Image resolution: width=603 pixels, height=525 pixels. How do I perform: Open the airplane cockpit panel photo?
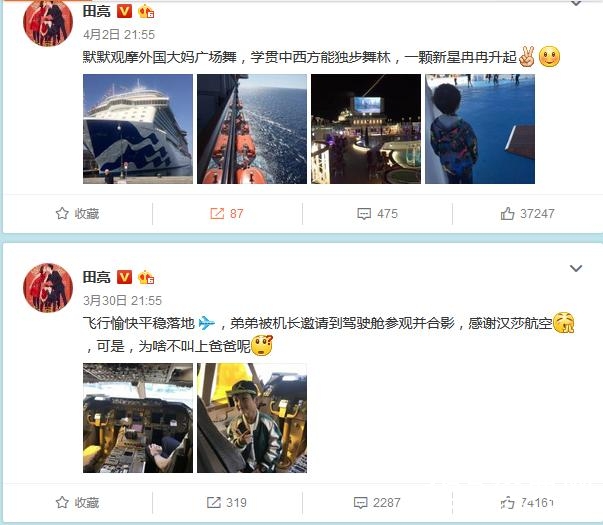point(138,418)
